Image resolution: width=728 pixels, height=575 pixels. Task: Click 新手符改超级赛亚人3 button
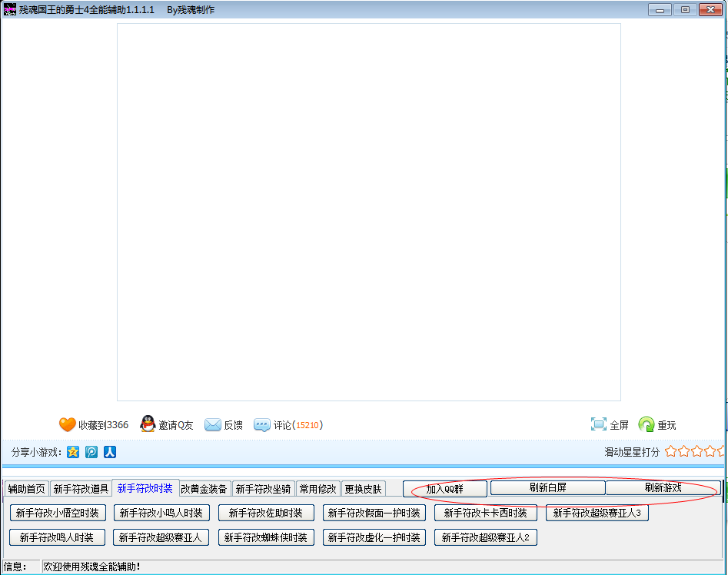[597, 513]
